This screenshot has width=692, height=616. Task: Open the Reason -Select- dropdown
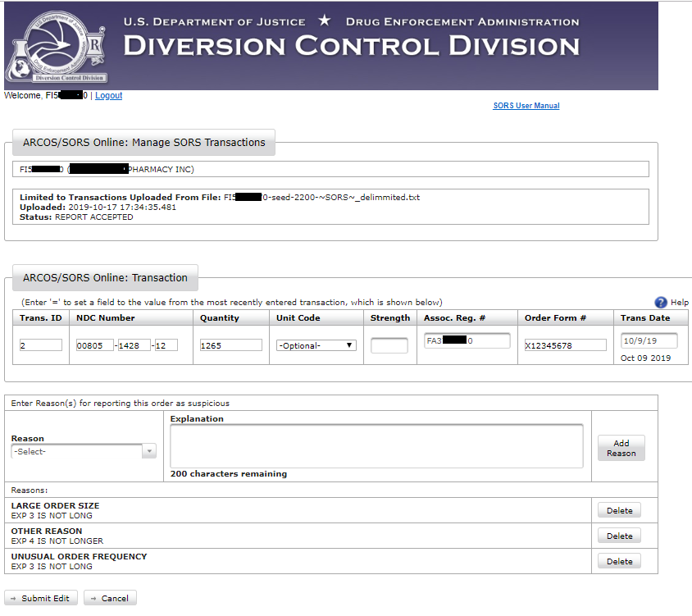pos(84,451)
